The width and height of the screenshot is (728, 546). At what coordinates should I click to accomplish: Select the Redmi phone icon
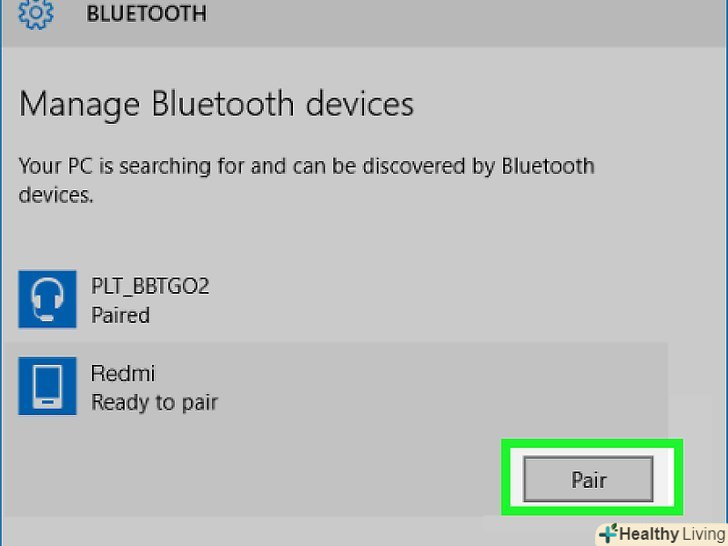point(47,387)
